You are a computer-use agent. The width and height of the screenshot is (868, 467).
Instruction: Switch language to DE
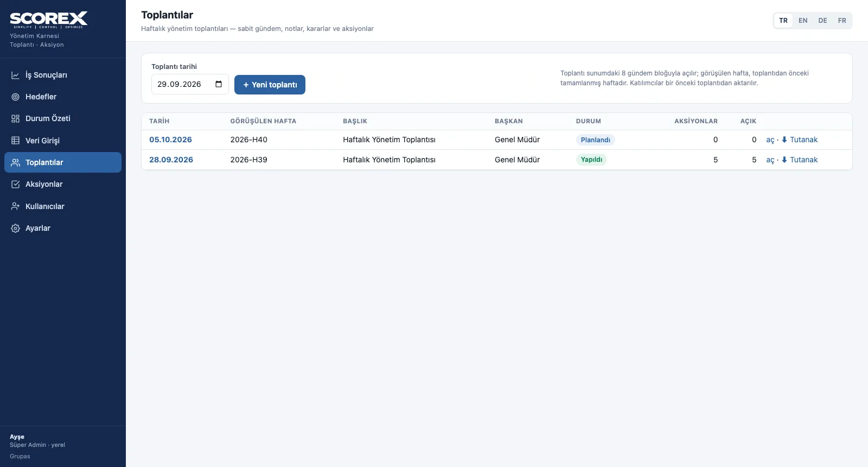coord(823,21)
